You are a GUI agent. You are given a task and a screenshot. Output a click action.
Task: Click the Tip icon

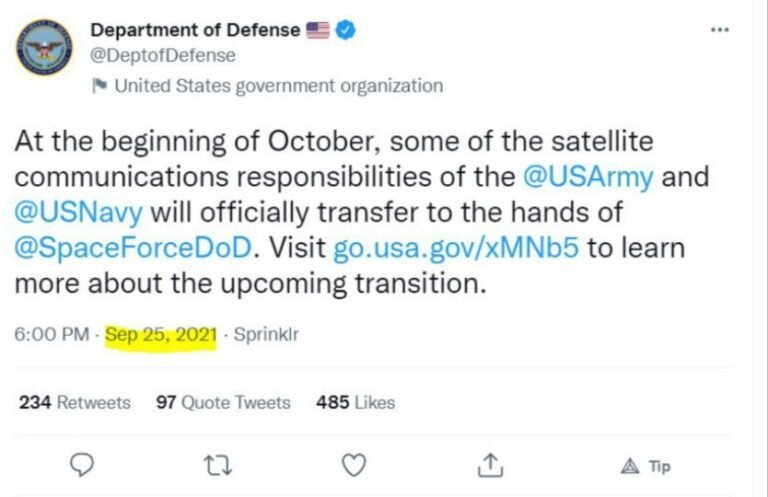[645, 465]
